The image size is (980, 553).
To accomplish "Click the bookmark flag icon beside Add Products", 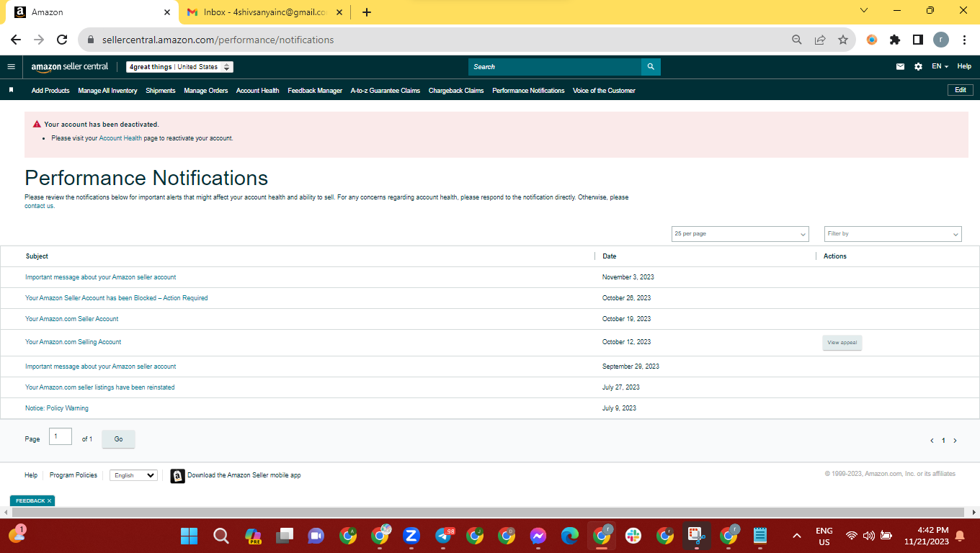I will point(11,91).
